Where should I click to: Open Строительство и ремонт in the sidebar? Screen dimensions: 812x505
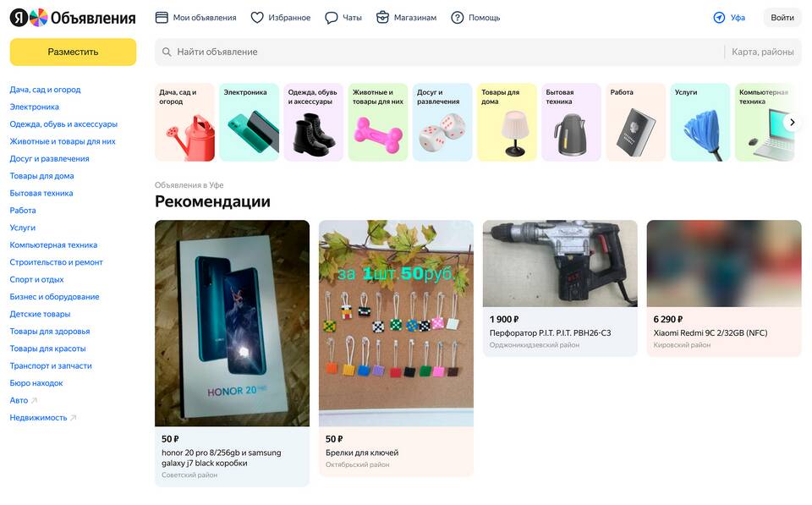[x=56, y=262]
